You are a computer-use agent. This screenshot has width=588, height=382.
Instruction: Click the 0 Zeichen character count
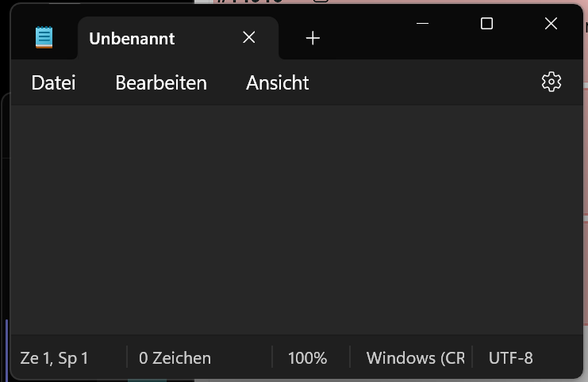[175, 358]
